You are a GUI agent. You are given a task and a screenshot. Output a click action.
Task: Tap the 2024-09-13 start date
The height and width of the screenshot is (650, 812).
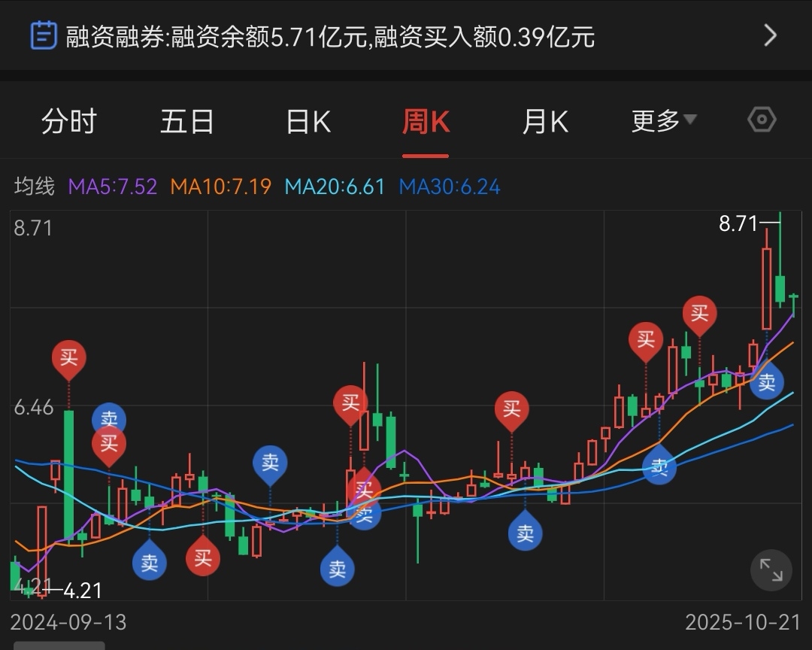pos(68,622)
